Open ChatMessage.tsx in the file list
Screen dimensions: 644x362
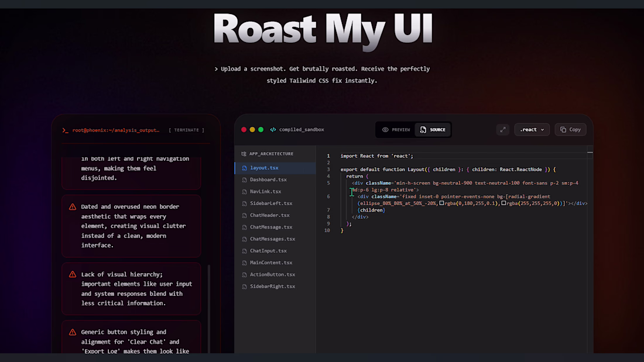275,227
